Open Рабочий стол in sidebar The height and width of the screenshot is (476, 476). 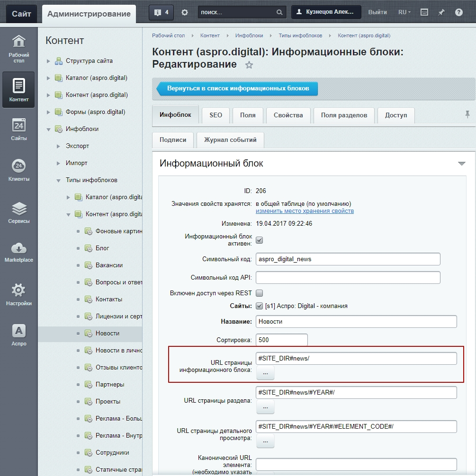[18, 49]
